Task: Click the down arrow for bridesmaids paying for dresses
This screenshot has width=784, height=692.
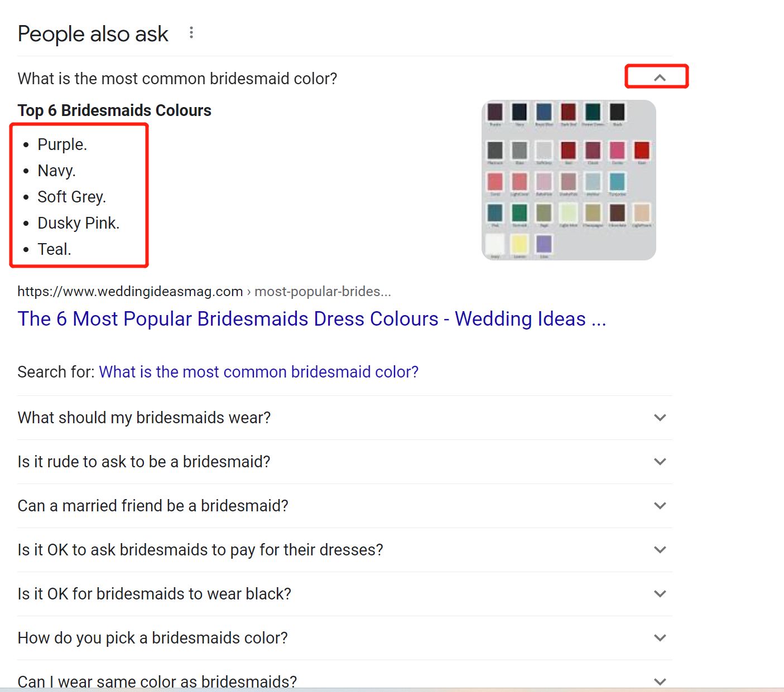Action: click(660, 550)
